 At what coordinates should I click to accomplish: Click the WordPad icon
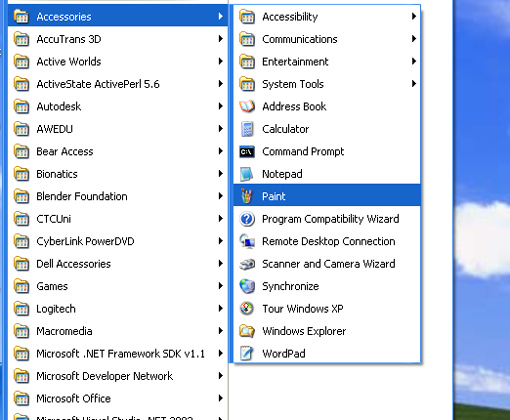[x=247, y=353]
